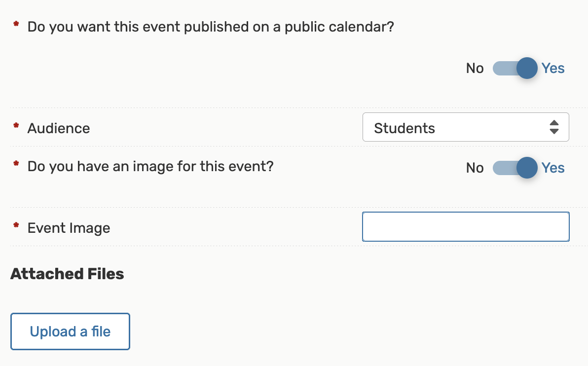Click the red asterisk next to Audience
The image size is (588, 366).
[x=16, y=127]
